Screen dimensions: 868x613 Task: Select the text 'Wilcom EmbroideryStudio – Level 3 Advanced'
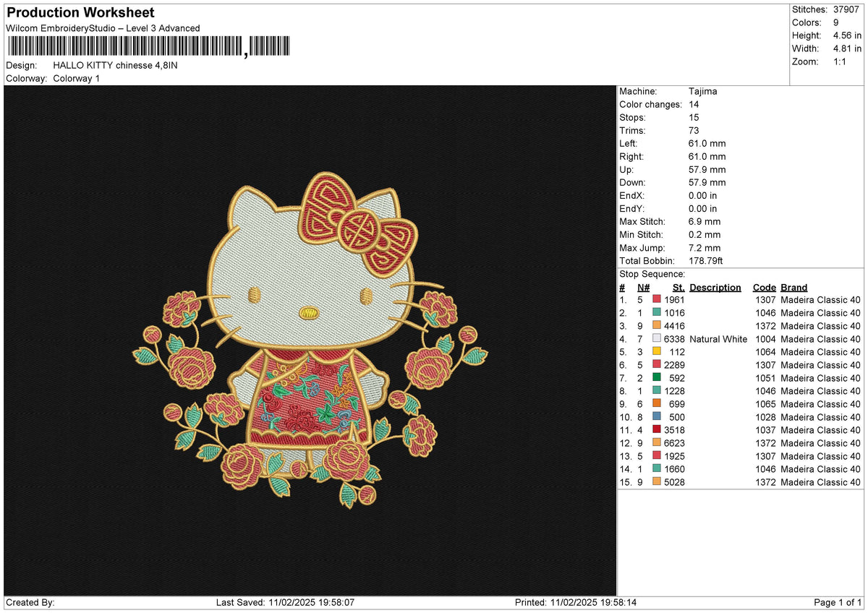pyautogui.click(x=103, y=28)
